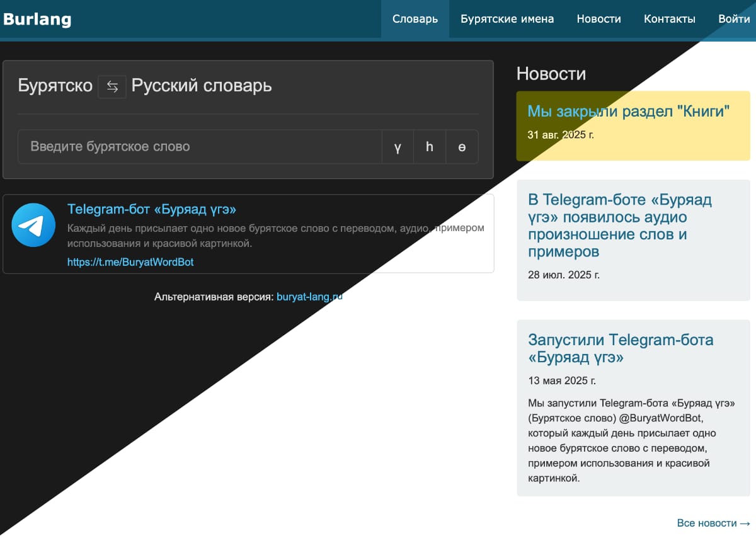Open the buryat-lang.ru alternative version link
756x543 pixels.
tap(310, 297)
